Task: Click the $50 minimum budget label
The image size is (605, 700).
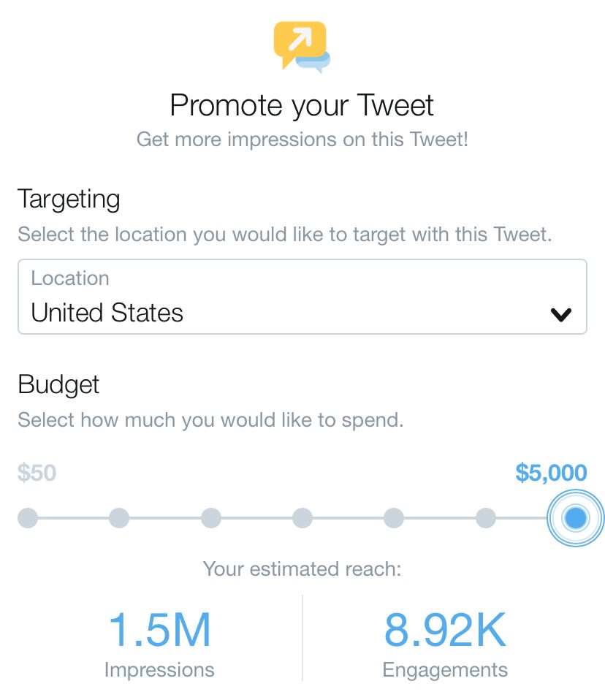Action: coord(37,473)
